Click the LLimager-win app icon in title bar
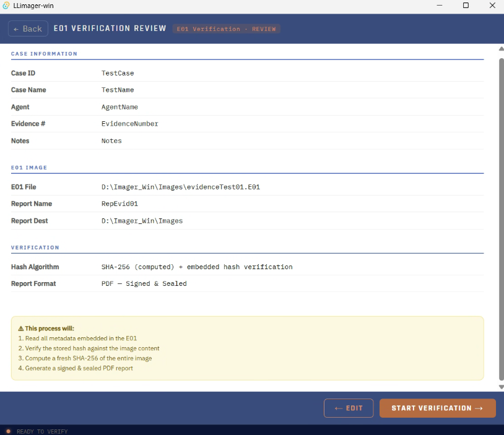The image size is (504, 435). 6,6
